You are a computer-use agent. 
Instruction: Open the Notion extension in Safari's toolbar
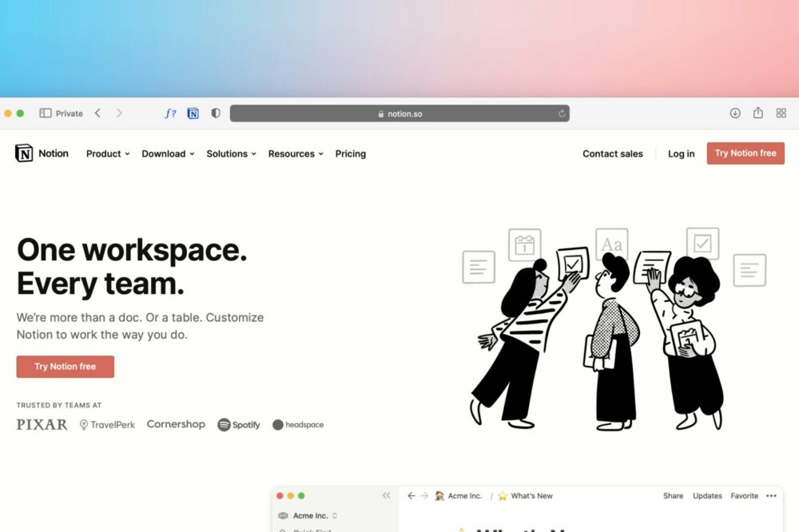tap(193, 113)
